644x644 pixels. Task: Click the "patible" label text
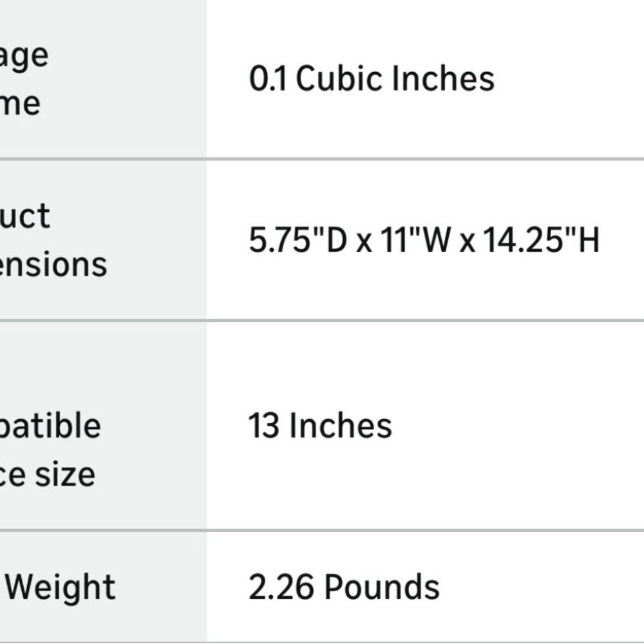(x=50, y=425)
